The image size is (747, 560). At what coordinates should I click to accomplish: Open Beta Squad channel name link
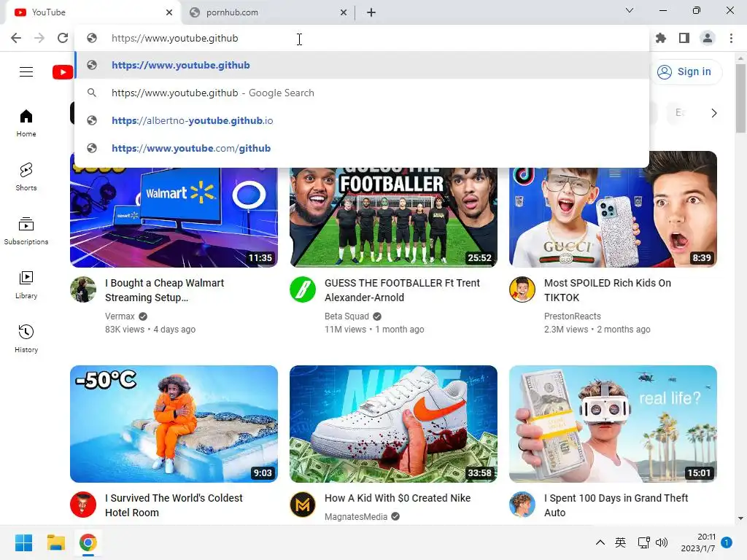[347, 316]
